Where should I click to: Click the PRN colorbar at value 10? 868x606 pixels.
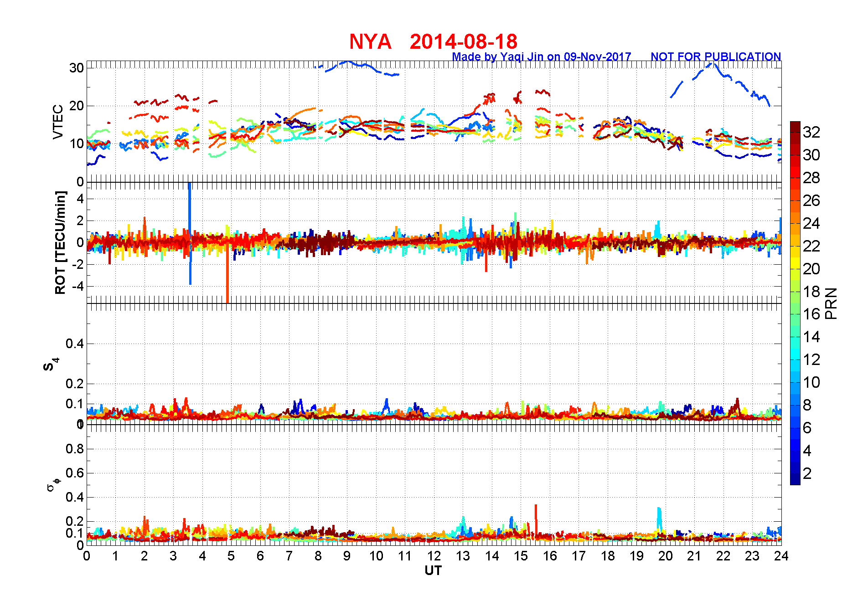coord(795,382)
